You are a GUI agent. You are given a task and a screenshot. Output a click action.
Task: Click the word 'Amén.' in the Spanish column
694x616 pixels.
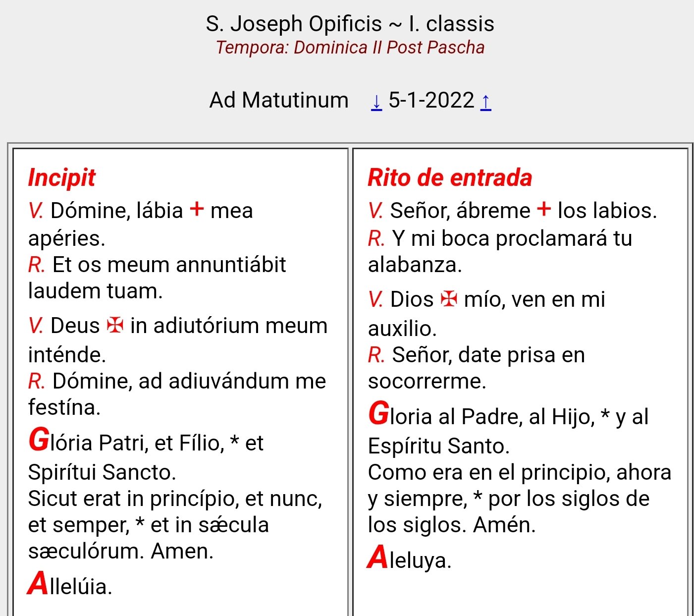504,525
